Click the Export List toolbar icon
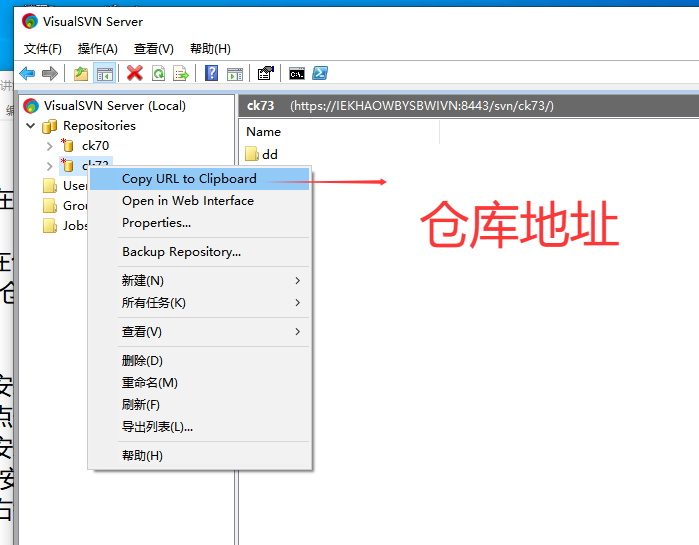 tap(181, 74)
